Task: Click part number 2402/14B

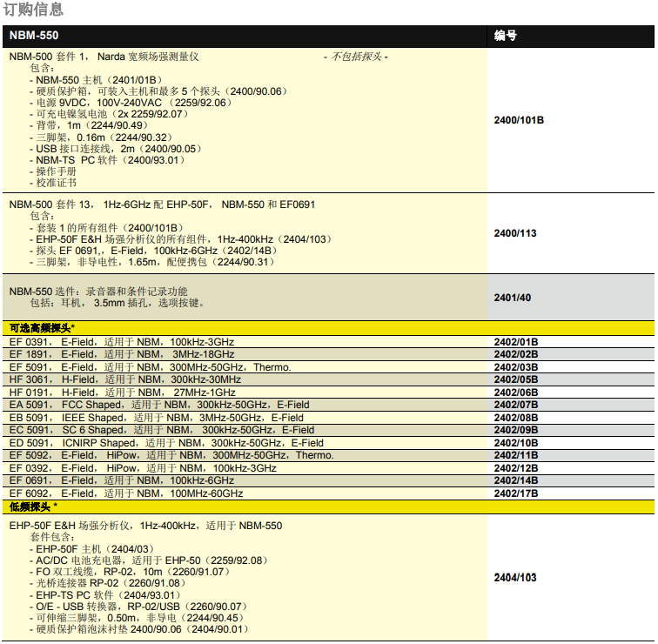Action: click(516, 480)
